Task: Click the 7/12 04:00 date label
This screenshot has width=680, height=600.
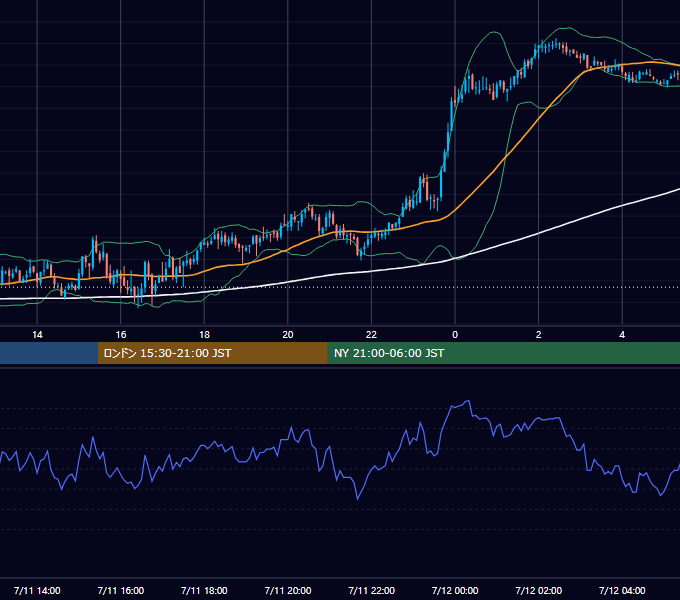Action: coord(622,590)
